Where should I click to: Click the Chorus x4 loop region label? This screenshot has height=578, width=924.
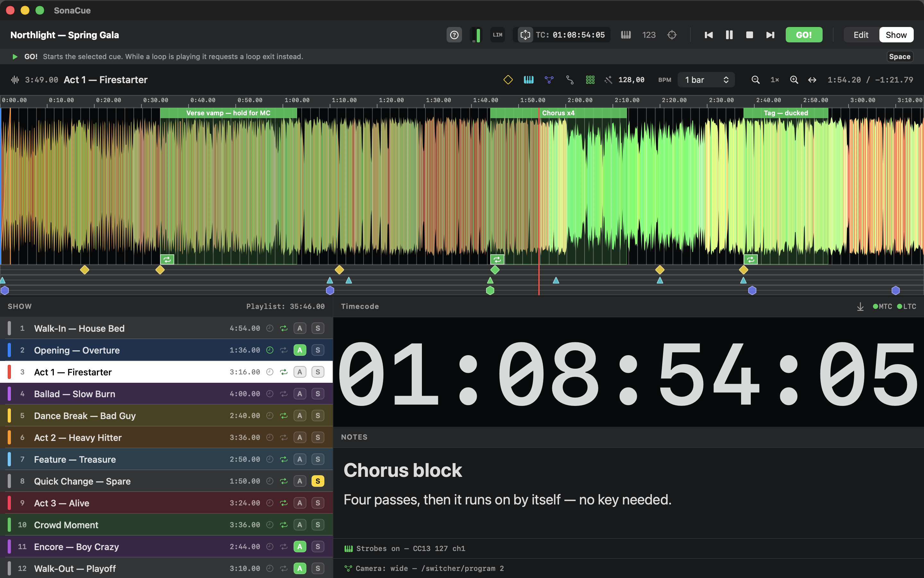(x=558, y=113)
